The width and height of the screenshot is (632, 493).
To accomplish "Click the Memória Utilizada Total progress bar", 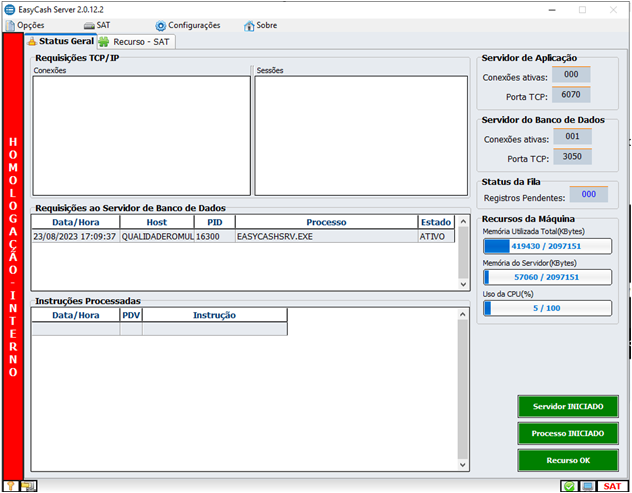I will tap(546, 245).
